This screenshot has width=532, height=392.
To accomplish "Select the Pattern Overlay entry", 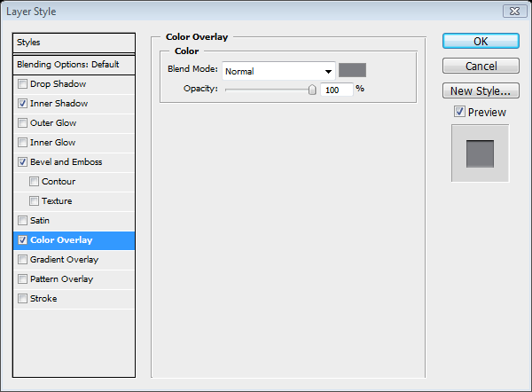I will 60,279.
